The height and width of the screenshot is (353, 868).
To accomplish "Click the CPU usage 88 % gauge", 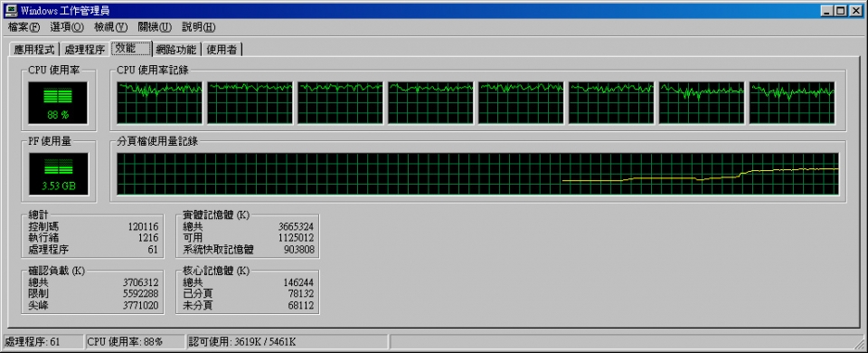I will pos(58,102).
